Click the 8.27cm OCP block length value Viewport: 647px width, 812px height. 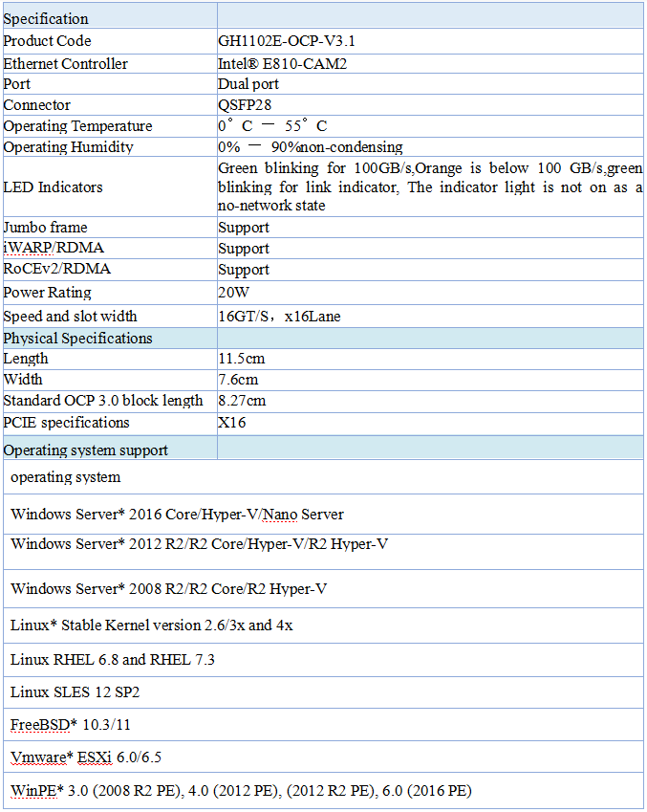pos(242,401)
